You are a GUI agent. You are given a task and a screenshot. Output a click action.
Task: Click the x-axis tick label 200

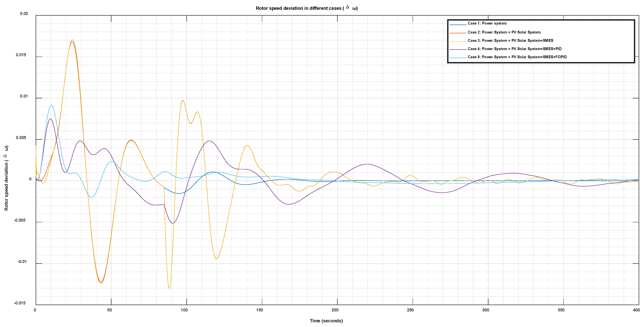click(x=335, y=310)
